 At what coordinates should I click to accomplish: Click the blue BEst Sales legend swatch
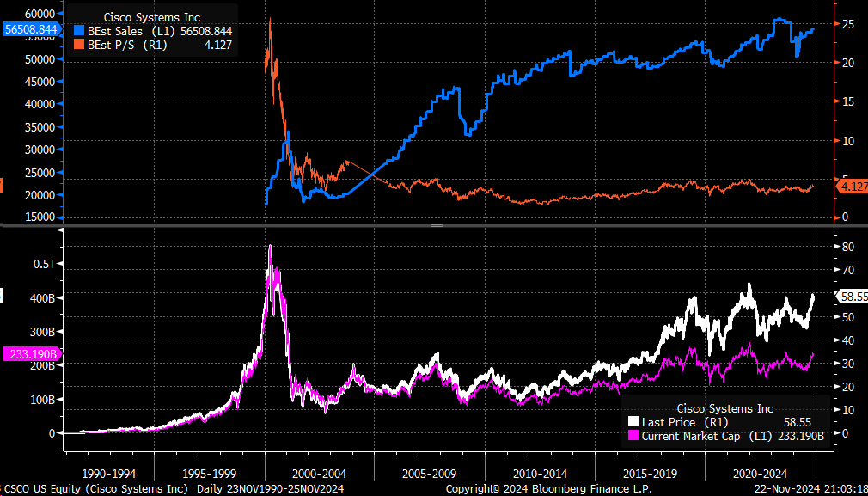81,32
